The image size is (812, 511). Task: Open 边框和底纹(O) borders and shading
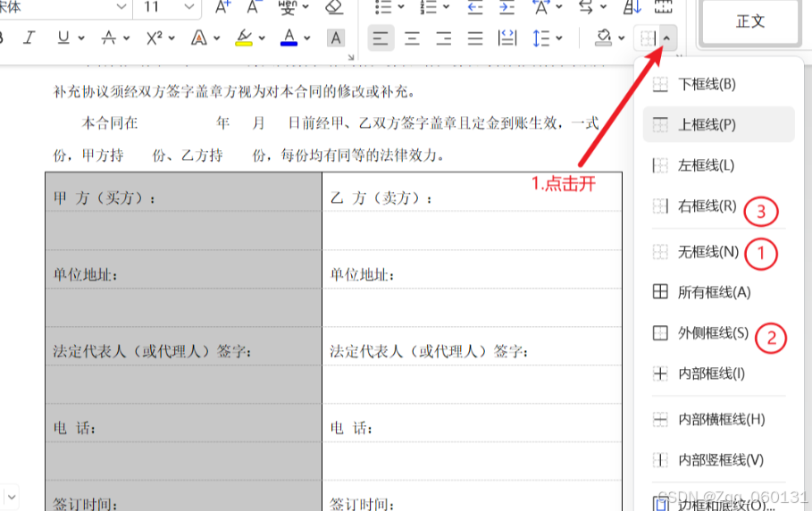[718, 503]
